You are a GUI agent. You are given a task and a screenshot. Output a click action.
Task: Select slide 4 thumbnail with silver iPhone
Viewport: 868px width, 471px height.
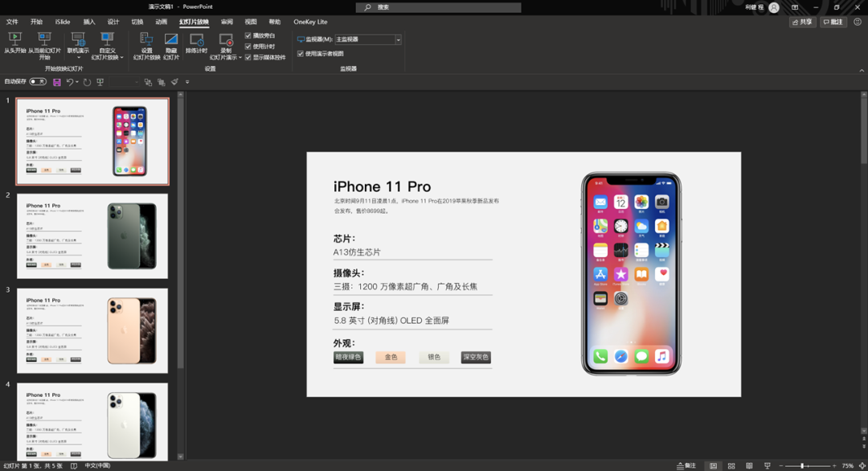(92, 422)
